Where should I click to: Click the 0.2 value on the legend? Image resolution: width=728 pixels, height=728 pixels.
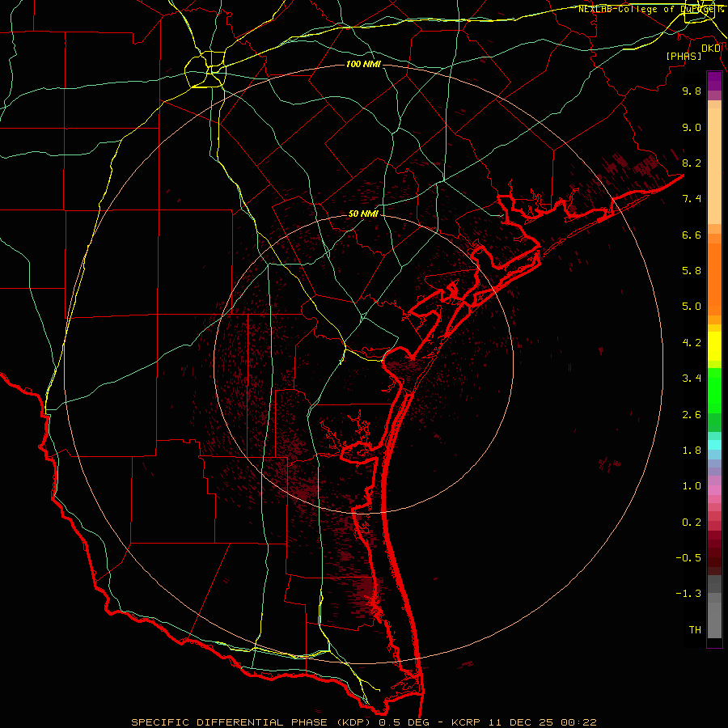tap(692, 523)
